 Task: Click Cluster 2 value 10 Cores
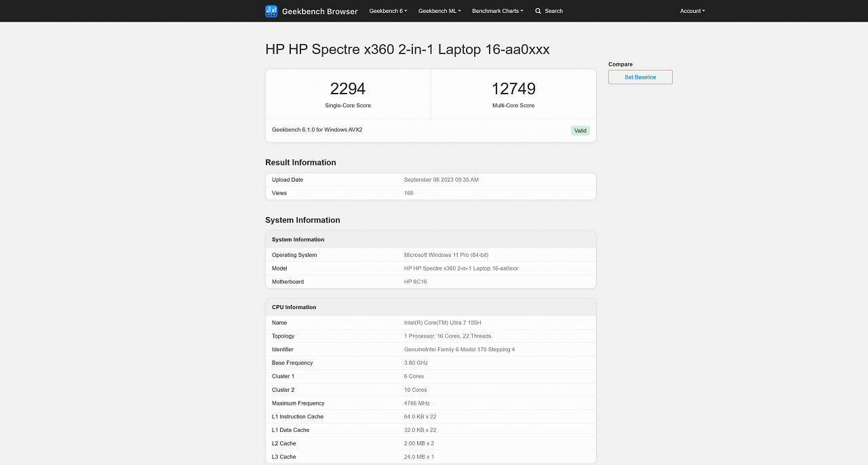(416, 390)
